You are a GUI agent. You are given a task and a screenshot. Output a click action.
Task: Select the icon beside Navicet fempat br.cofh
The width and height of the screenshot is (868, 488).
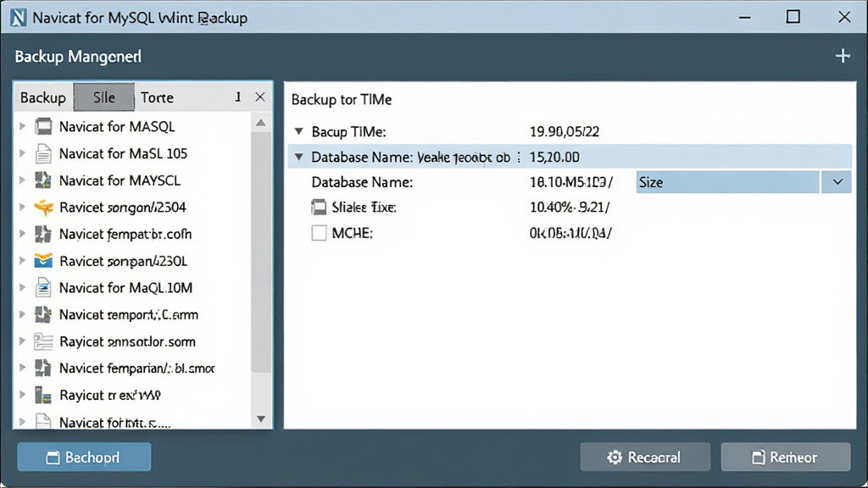point(43,234)
